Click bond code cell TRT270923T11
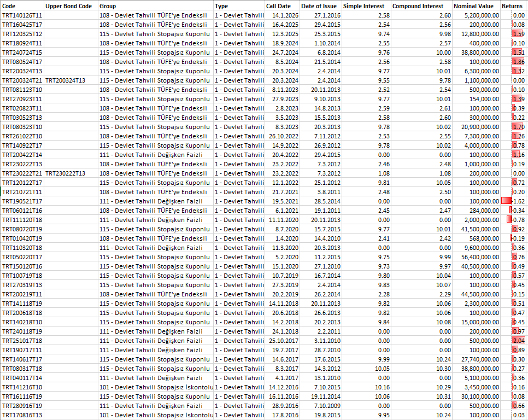Viewport: 528px width, 420px height. click(22, 99)
